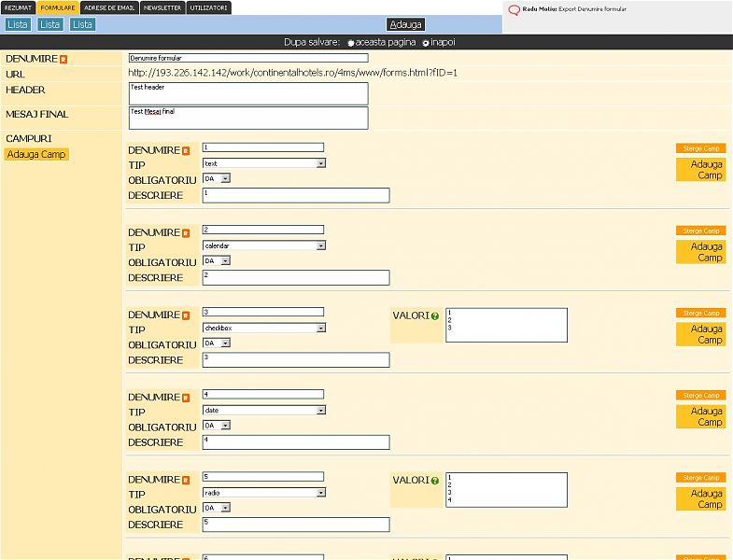
Task: Select the 'aceasta pagina' radio option
Action: click(x=351, y=43)
